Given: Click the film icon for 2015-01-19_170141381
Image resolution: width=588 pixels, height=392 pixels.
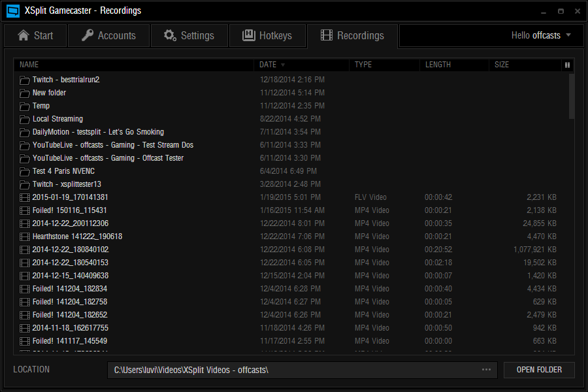Looking at the screenshot, I should (x=25, y=197).
